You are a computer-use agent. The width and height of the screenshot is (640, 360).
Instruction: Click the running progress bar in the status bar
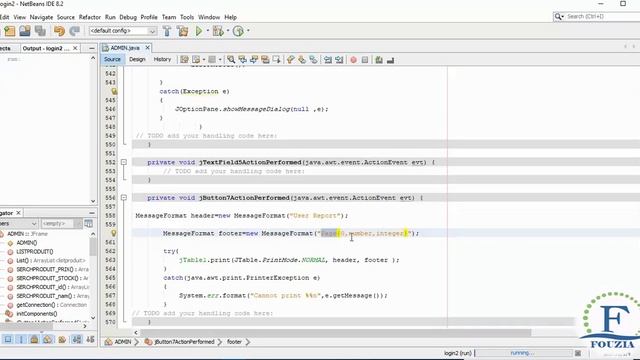tap(523, 353)
